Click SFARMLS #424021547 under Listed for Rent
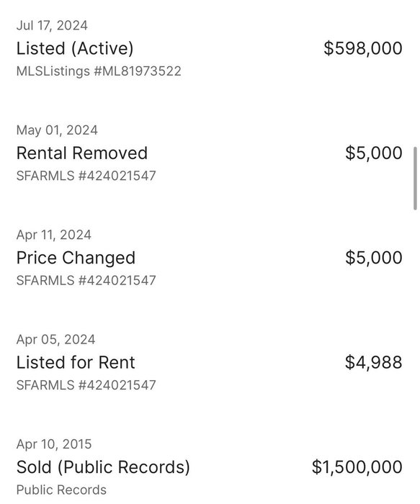 [86, 385]
